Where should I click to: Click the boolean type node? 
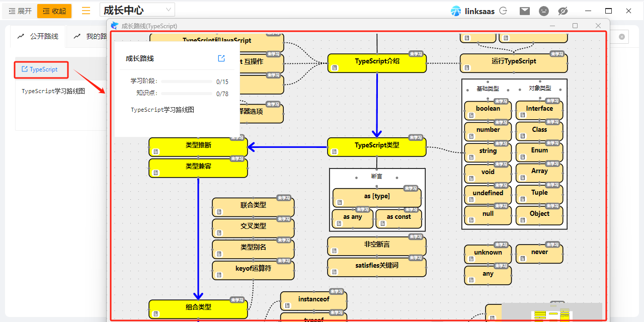point(488,110)
